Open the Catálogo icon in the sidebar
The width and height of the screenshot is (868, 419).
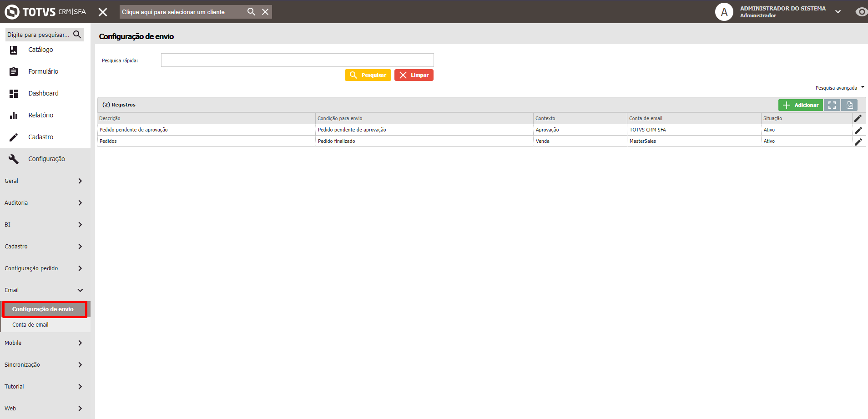14,50
